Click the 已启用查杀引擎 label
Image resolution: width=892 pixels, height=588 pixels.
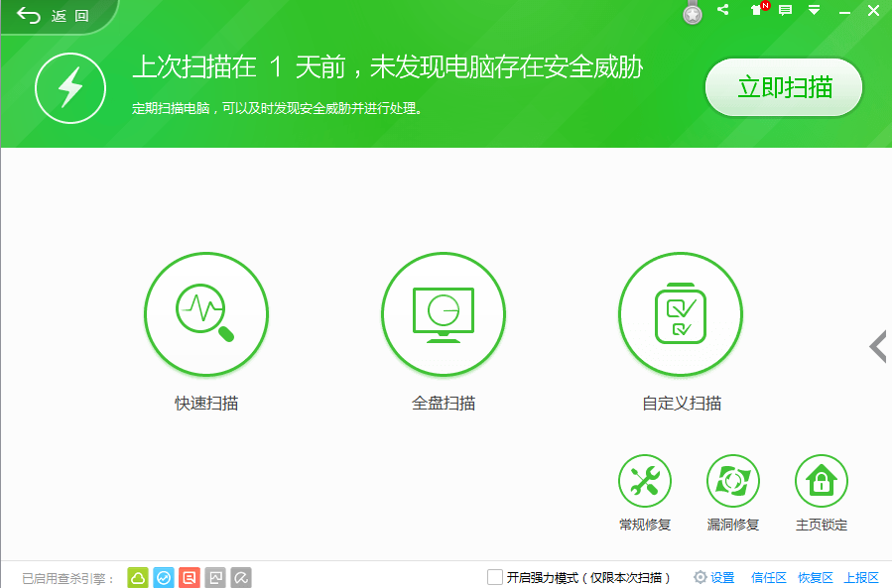point(68,579)
